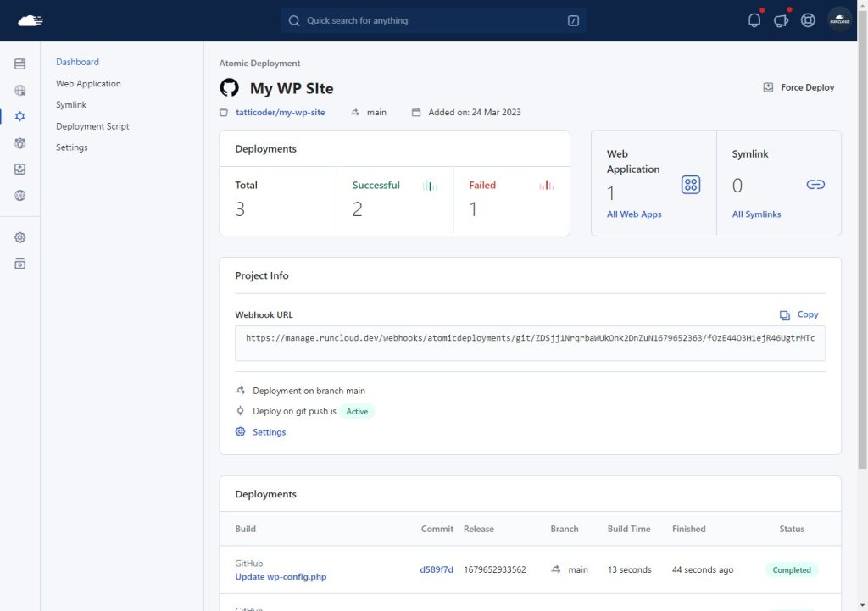Select Web Application in side menu
Viewport: 868px width, 611px height.
pos(88,84)
